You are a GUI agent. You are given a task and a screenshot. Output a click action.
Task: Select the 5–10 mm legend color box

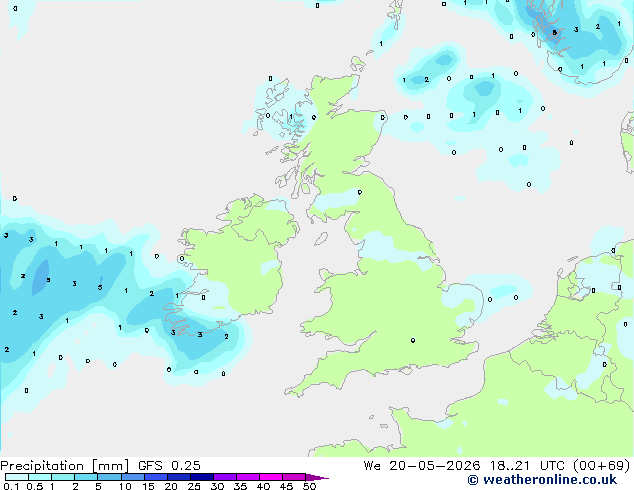pyautogui.click(x=109, y=477)
